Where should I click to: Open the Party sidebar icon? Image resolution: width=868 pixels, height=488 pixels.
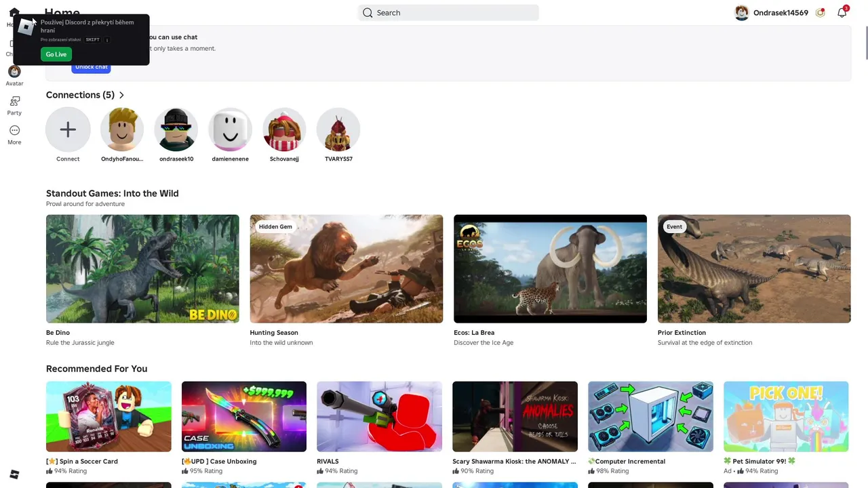click(x=14, y=101)
